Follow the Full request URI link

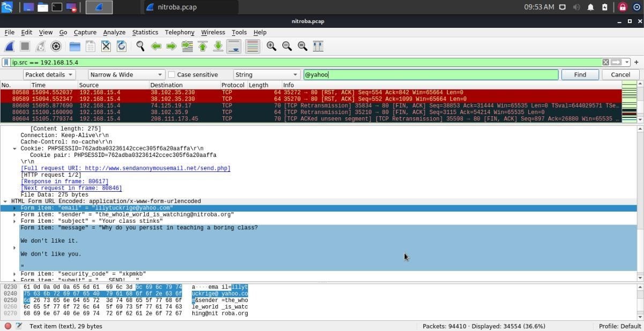point(125,168)
